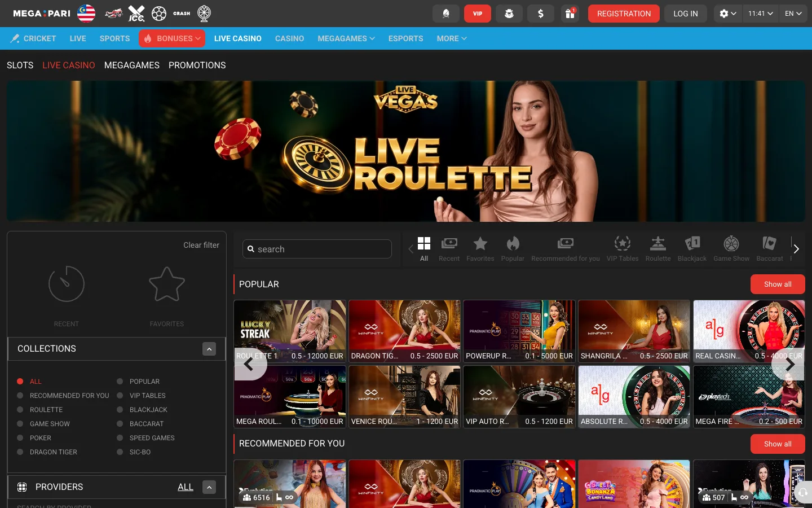Open SPORTS in the nav bar
The height and width of the screenshot is (508, 812).
(x=114, y=38)
